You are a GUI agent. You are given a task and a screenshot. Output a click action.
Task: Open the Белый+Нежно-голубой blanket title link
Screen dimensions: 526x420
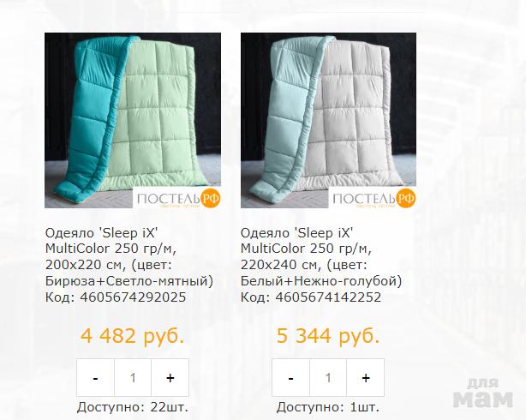tap(321, 257)
